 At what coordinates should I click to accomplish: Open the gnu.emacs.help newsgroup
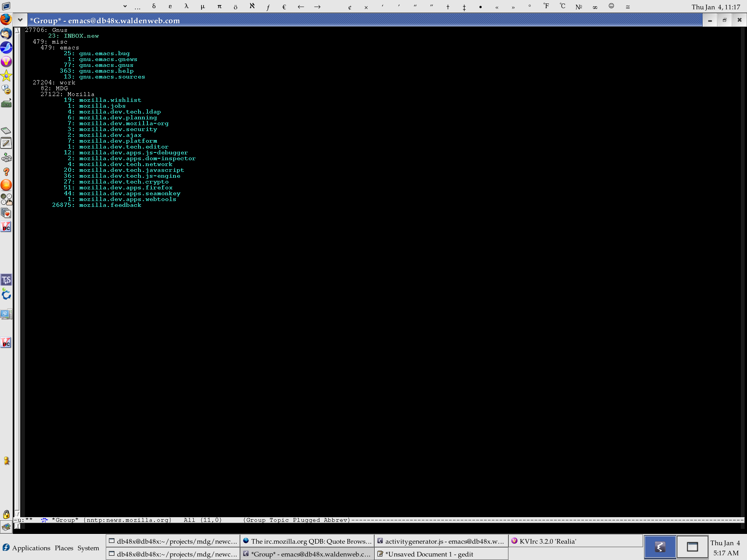coord(106,71)
